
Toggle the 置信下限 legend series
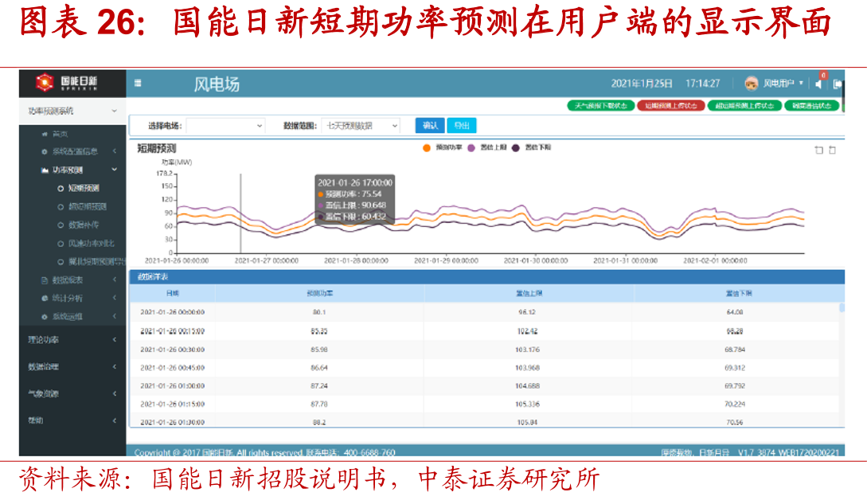point(531,148)
